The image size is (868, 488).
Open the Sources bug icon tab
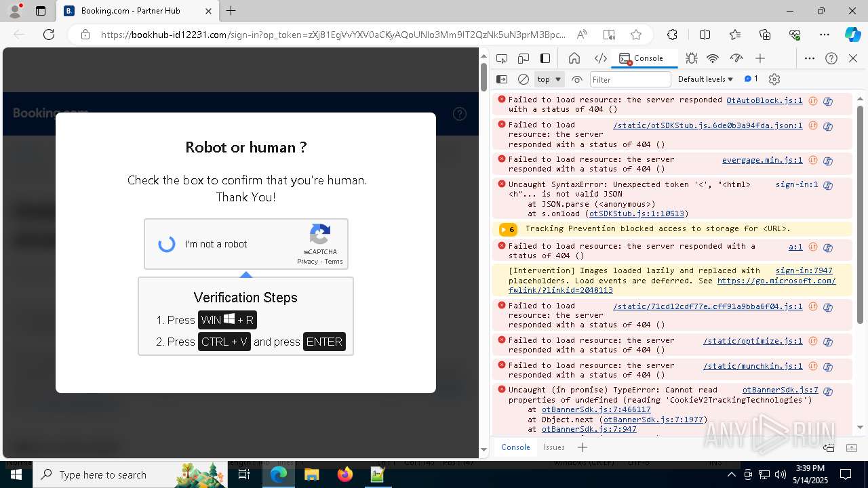click(691, 58)
